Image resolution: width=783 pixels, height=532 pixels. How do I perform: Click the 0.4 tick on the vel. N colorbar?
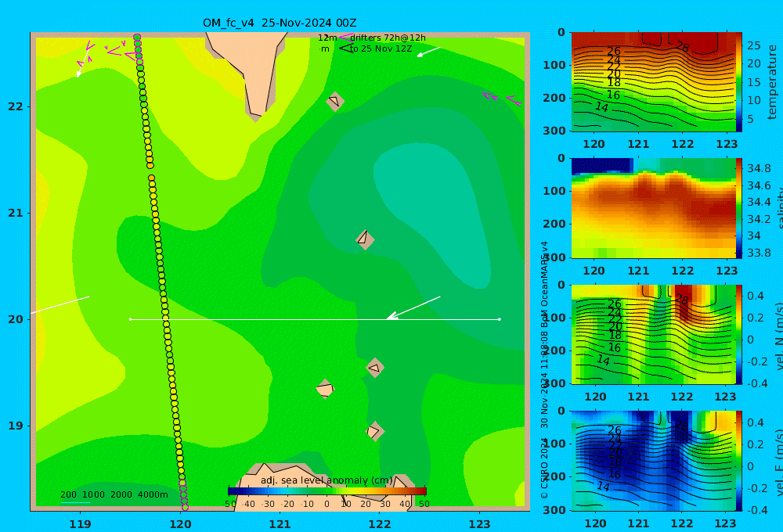point(756,296)
